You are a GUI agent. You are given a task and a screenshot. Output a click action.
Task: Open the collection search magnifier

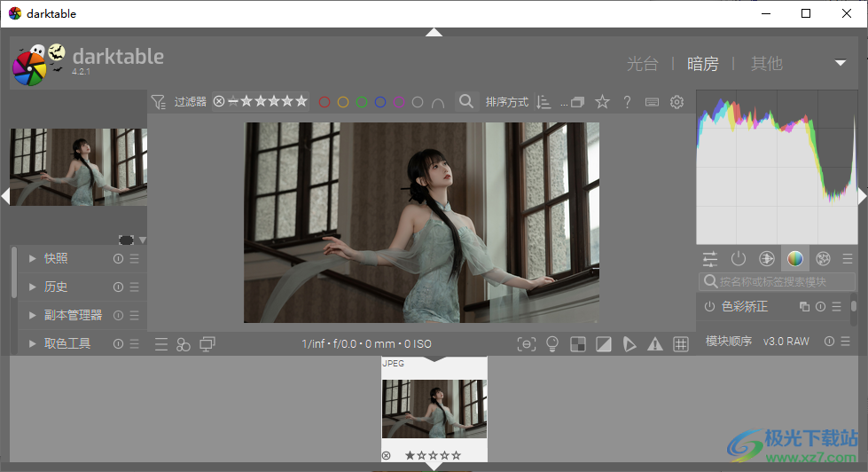coord(466,101)
